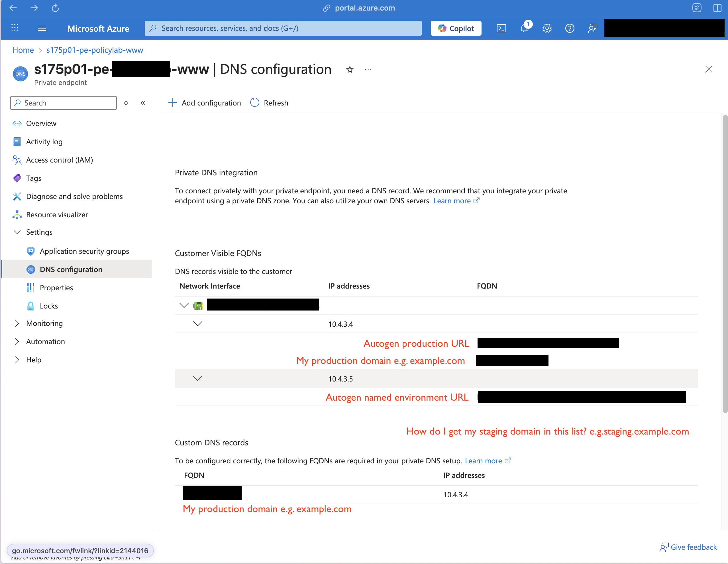Open the Learn more link about private DNS
The width and height of the screenshot is (728, 564).
(453, 200)
